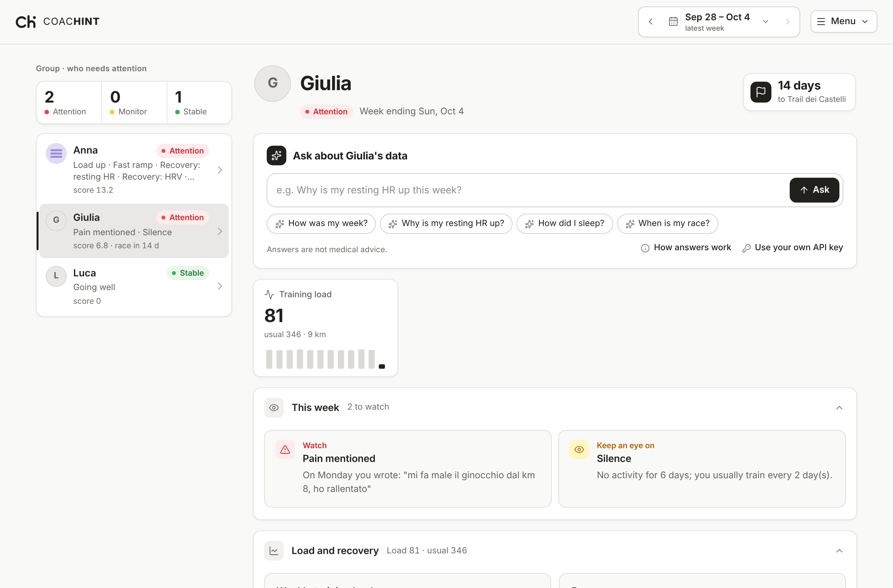This screenshot has width=893, height=588.
Task: Filter by 1 Stable athletes
Action: tap(199, 102)
